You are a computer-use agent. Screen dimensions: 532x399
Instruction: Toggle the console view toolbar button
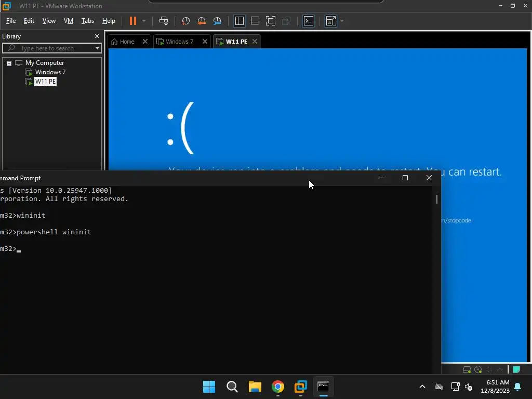[x=309, y=21]
